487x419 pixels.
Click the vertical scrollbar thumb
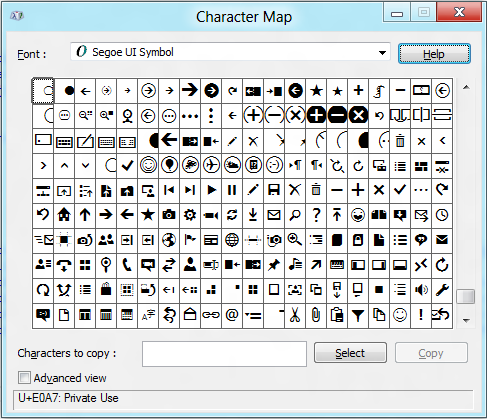(x=466, y=296)
